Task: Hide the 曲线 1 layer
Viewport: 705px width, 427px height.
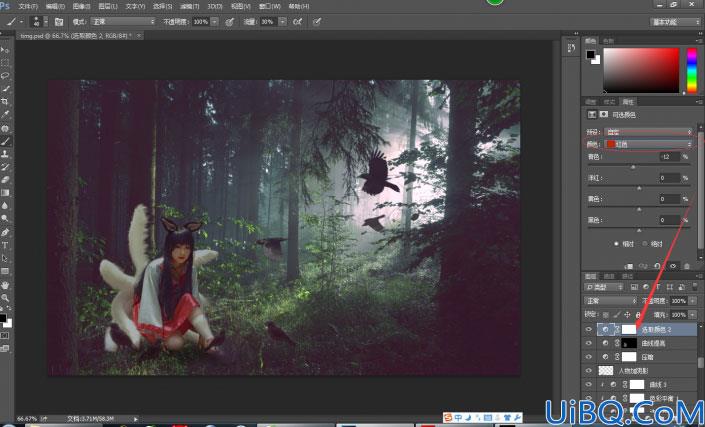Action: (x=589, y=385)
